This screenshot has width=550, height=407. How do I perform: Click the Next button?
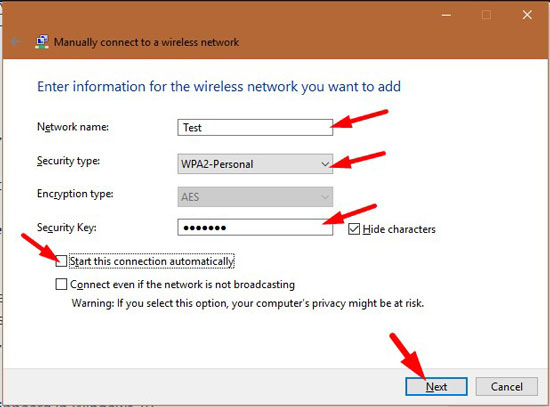tap(436, 387)
